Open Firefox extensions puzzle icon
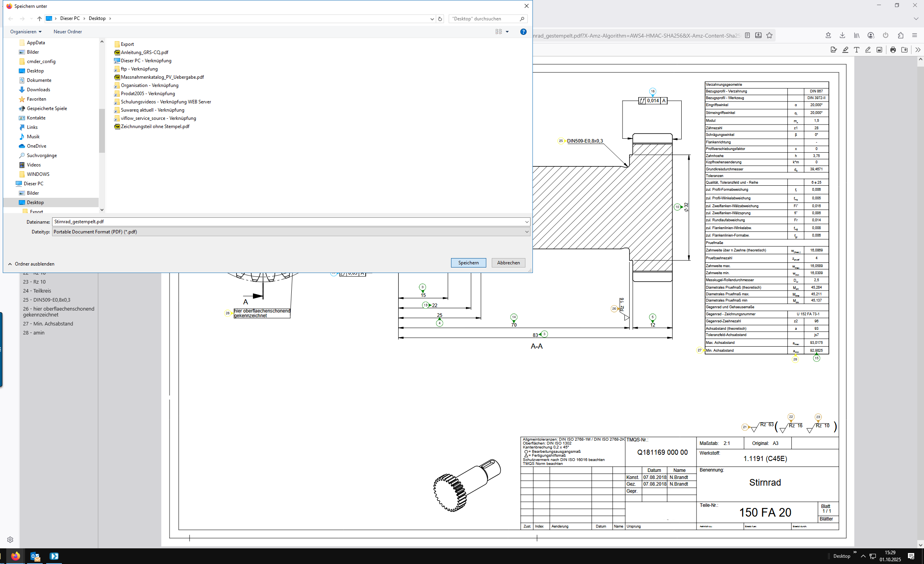The height and width of the screenshot is (564, 924). [x=901, y=35]
